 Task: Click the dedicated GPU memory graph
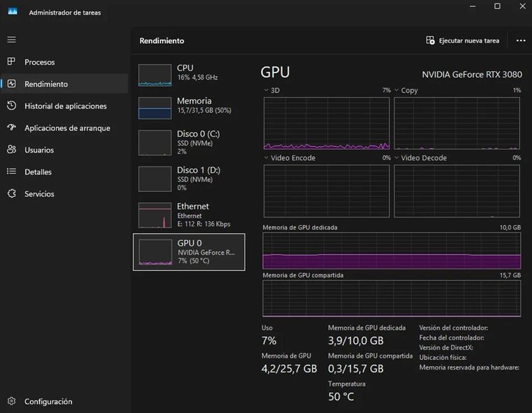point(391,251)
